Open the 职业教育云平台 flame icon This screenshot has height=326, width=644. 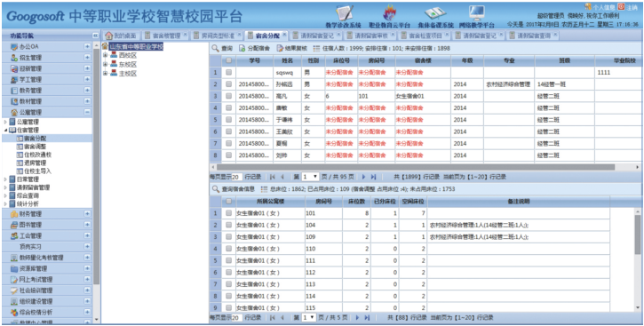389,13
